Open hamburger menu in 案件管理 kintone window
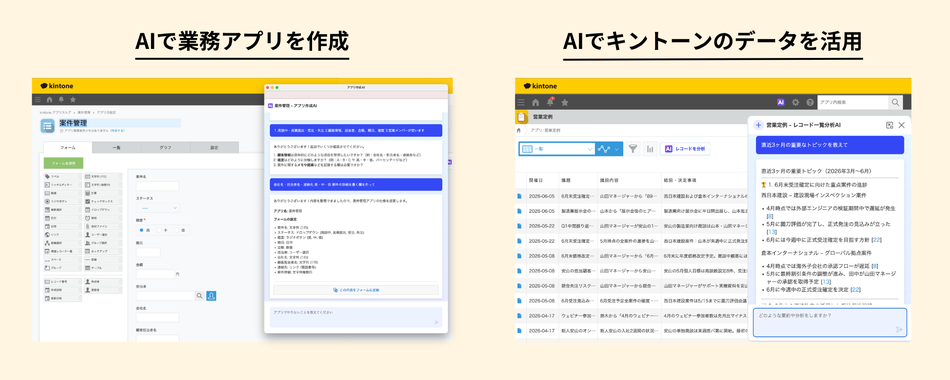950x380 pixels. pos(38,100)
